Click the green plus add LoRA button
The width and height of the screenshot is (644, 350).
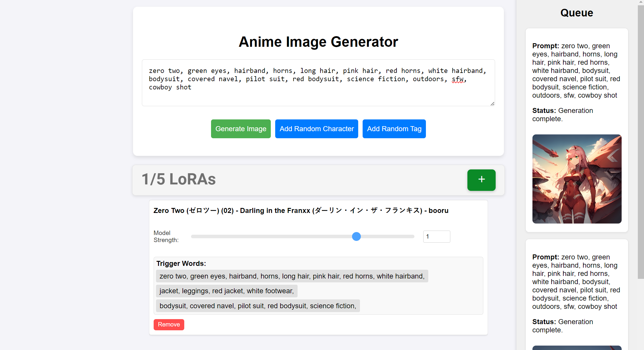tap(481, 180)
